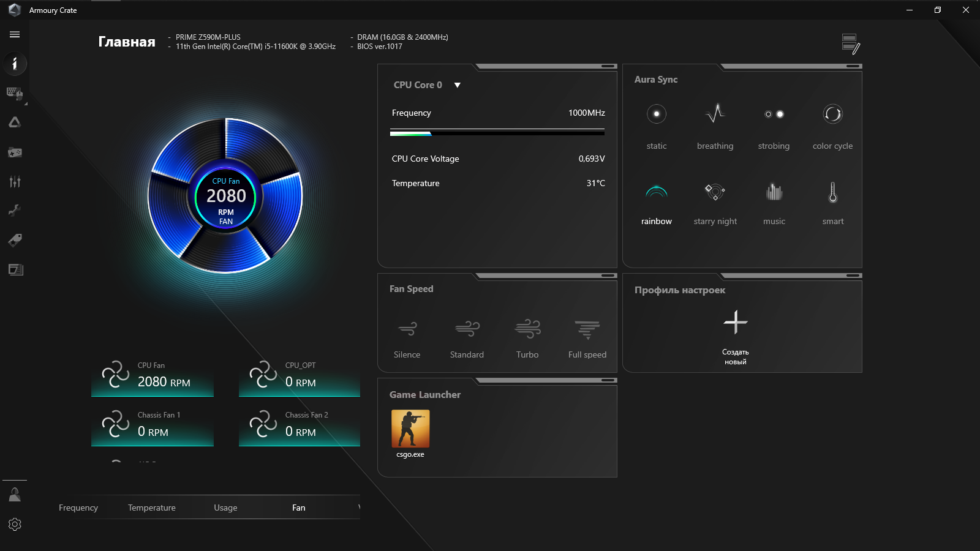Click the Aura Sync panel title
Viewport: 980px width, 551px height.
(x=656, y=80)
